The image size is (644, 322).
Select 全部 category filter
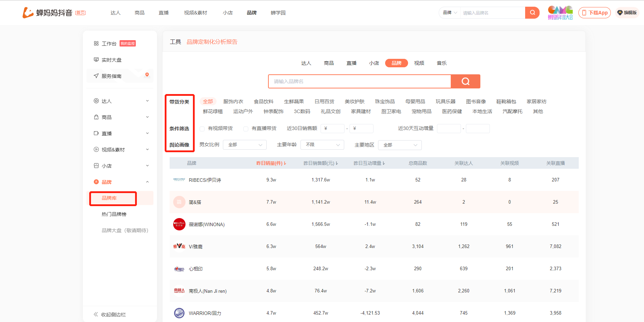[208, 101]
